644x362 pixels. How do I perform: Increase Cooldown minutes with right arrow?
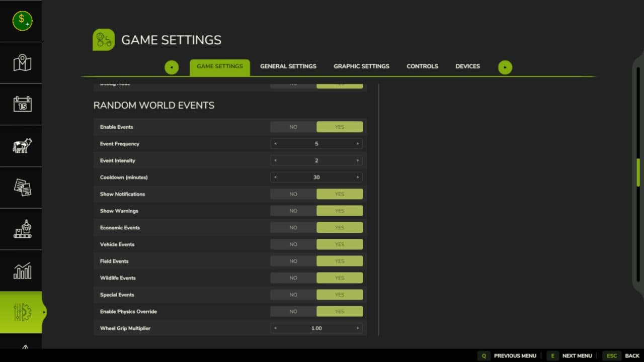[x=358, y=177]
